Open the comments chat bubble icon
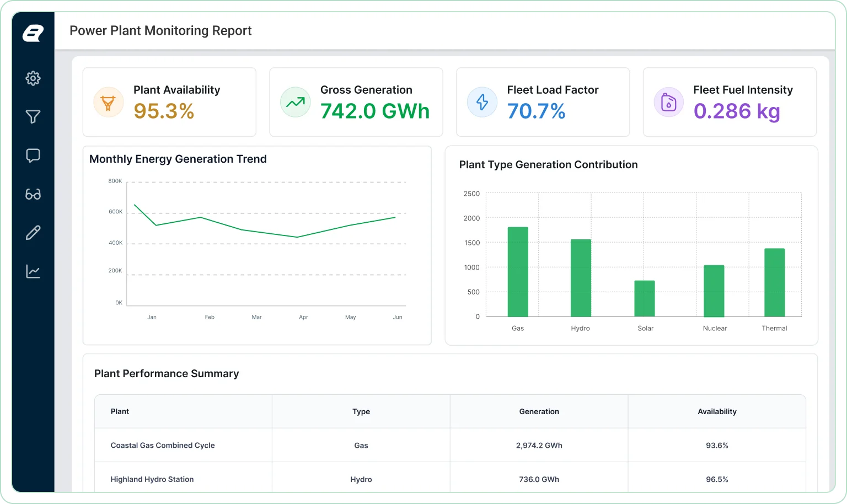Viewport: 847px width, 504px height. tap(33, 156)
